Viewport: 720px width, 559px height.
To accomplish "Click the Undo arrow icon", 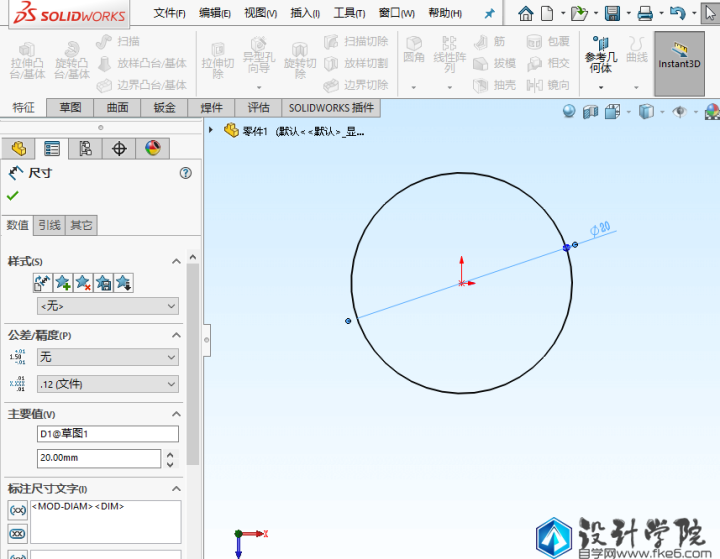I will point(678,14).
